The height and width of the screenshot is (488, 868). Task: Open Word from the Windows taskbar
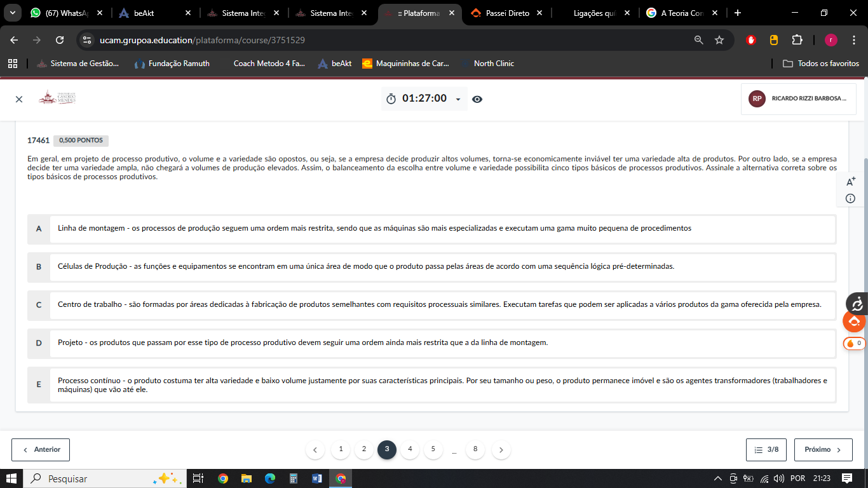(317, 478)
